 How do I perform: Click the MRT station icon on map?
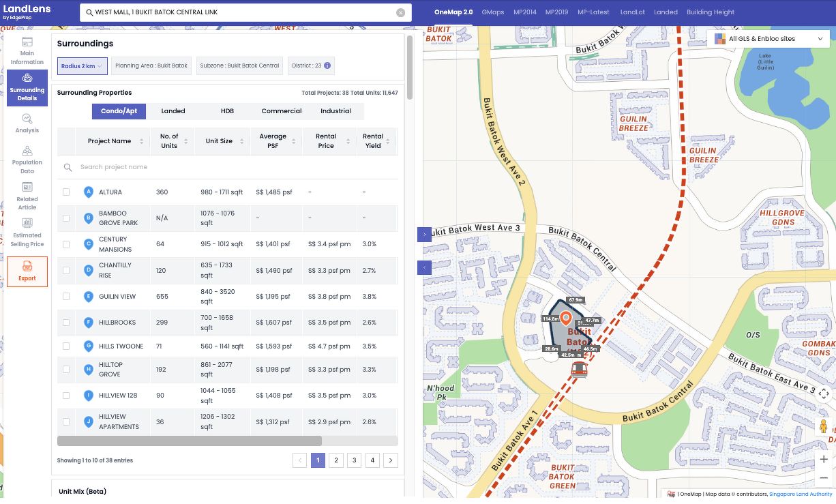pos(579,370)
